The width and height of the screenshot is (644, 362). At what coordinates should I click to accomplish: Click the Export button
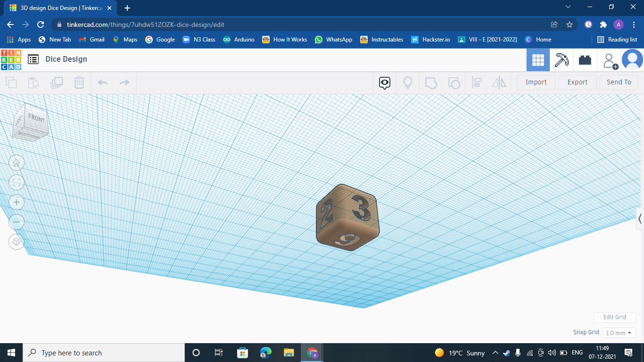[578, 82]
